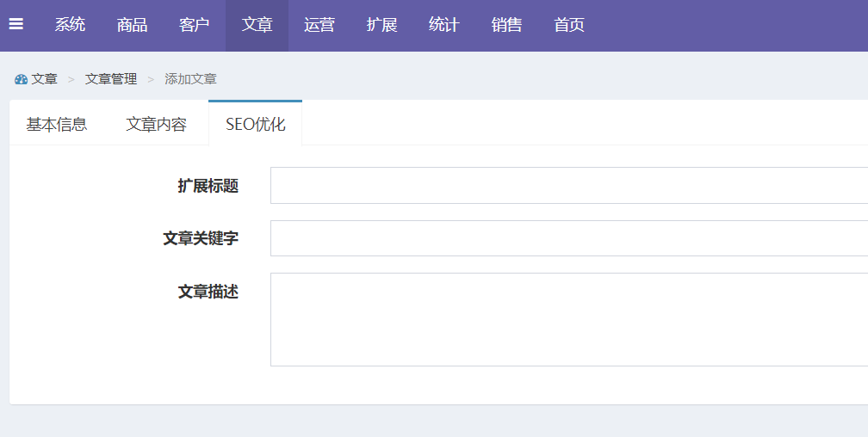Open the 系统 top menu

click(x=70, y=25)
